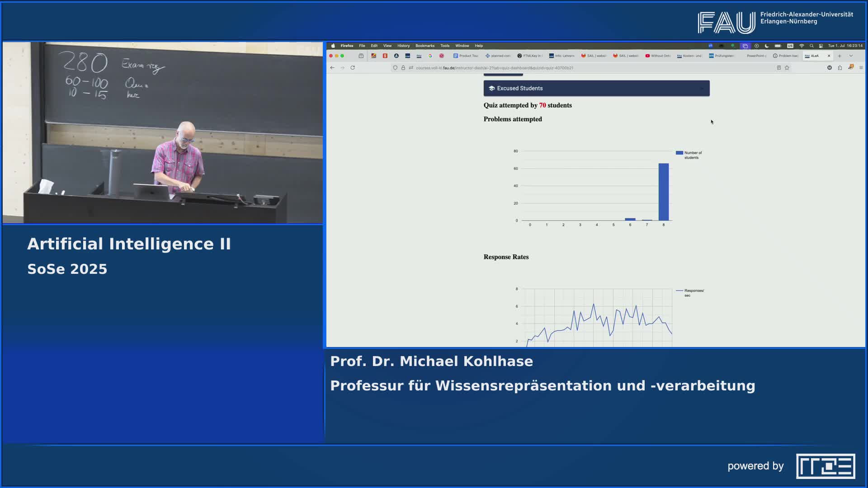Open the list all tabs chevron
The width and height of the screenshot is (868, 488).
click(x=851, y=56)
